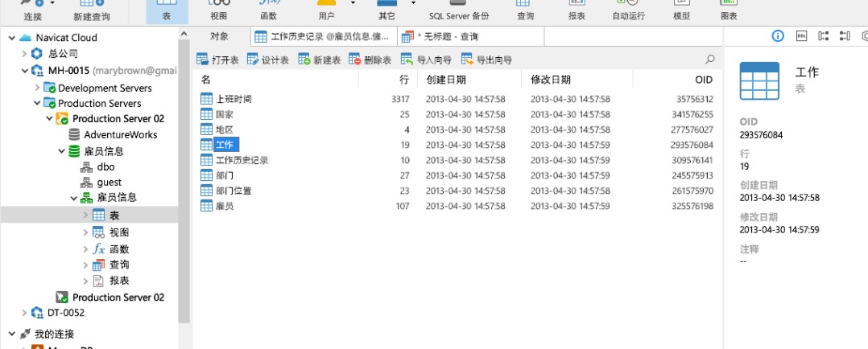Show the DDL panel icon
The height and width of the screenshot is (349, 868).
click(801, 36)
